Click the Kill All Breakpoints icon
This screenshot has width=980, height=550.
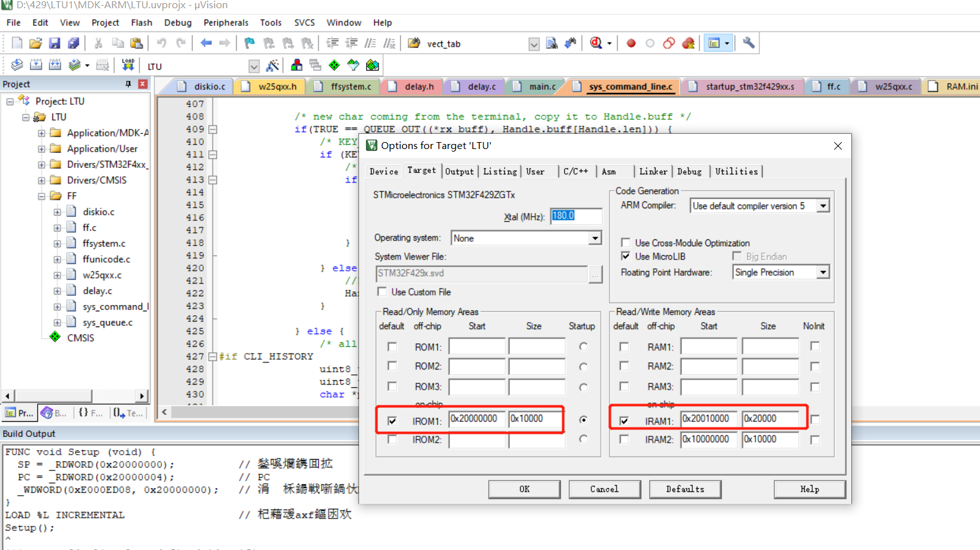[x=688, y=43]
